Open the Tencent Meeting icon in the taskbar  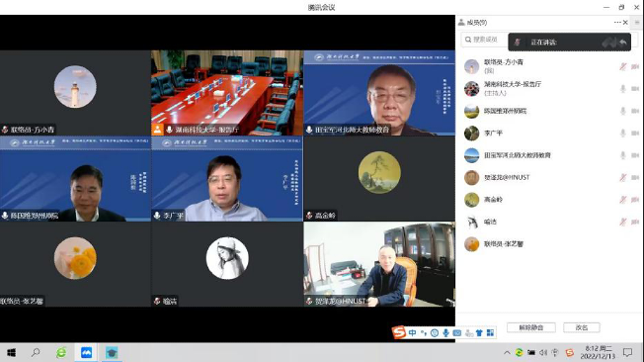coord(86,352)
